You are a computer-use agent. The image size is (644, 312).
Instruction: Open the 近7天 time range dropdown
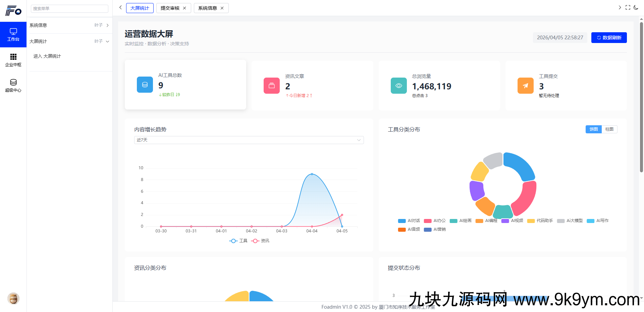coord(249,140)
